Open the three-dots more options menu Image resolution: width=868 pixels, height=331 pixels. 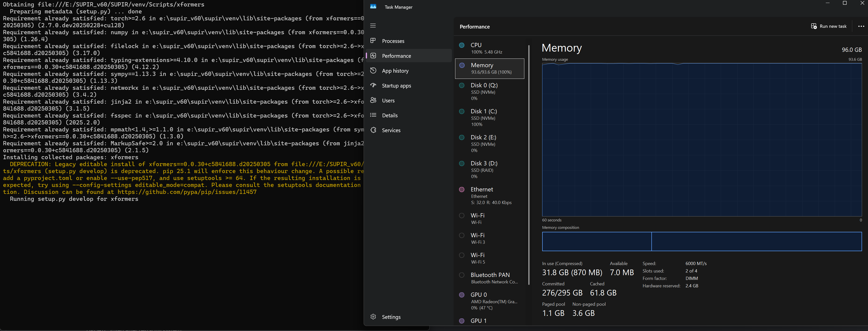[861, 26]
